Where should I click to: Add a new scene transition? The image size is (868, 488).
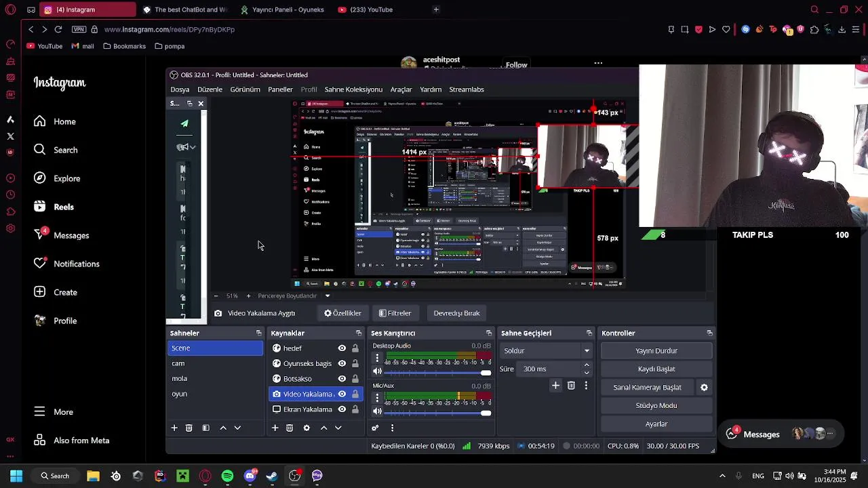point(555,385)
